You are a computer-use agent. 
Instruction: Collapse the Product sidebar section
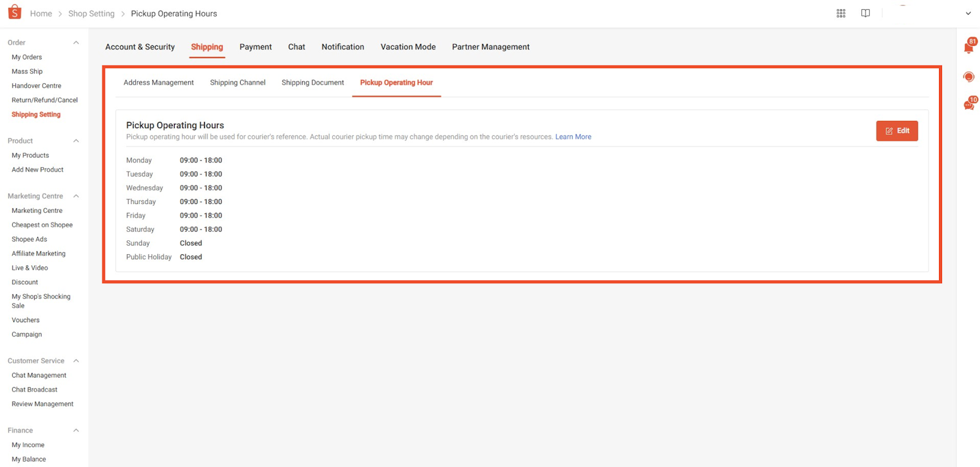76,141
